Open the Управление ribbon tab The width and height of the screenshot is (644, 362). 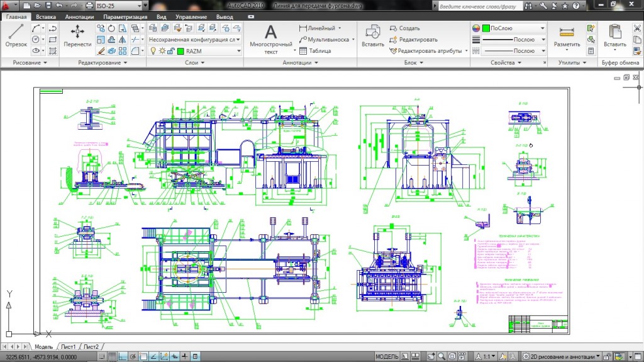(x=191, y=17)
